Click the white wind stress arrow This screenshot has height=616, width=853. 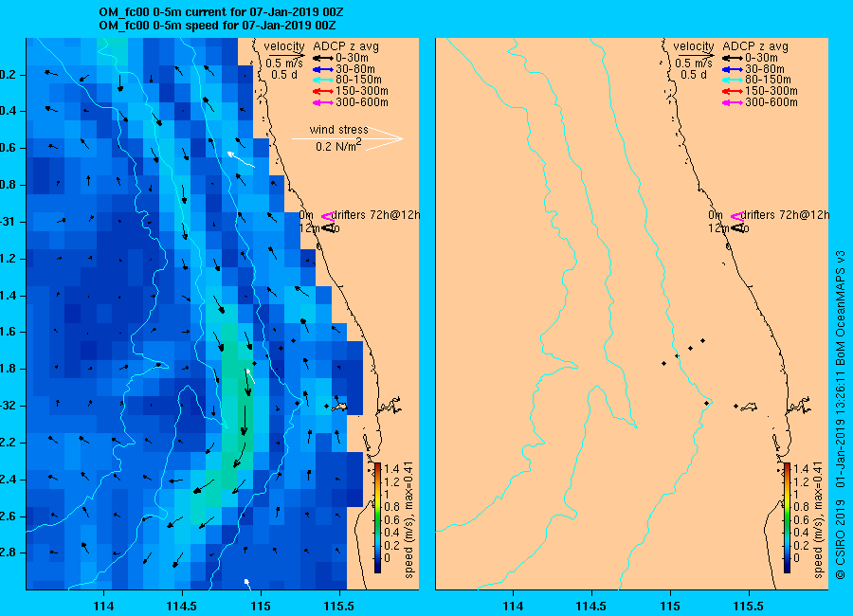tap(348, 138)
